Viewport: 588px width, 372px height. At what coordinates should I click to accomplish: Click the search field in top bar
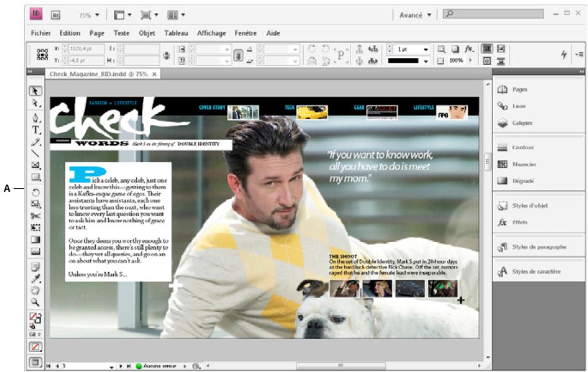493,14
